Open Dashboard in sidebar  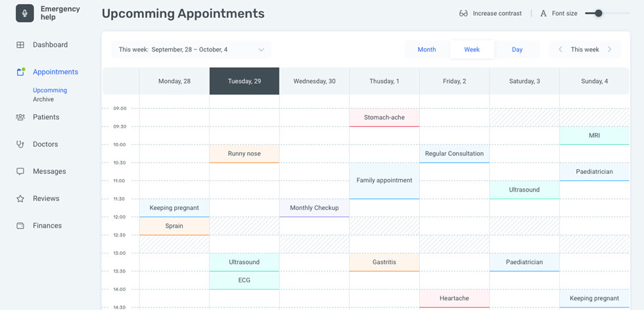pyautogui.click(x=50, y=45)
